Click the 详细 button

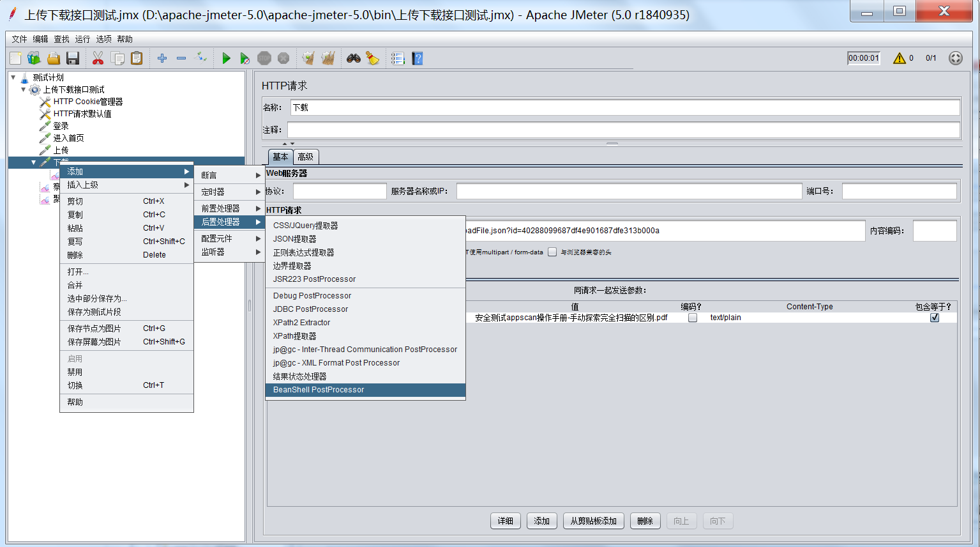[506, 521]
